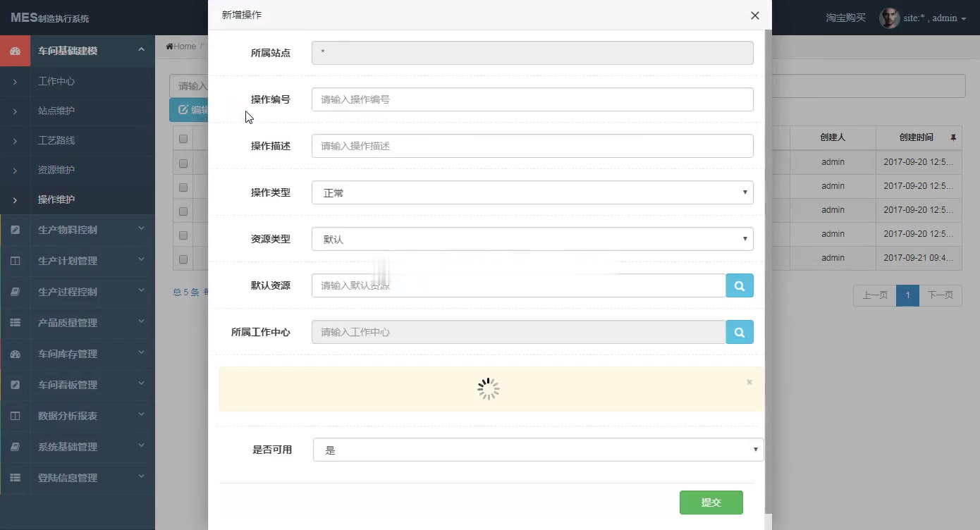
Task: Open the 是否可用 dropdown
Action: pyautogui.click(x=538, y=450)
